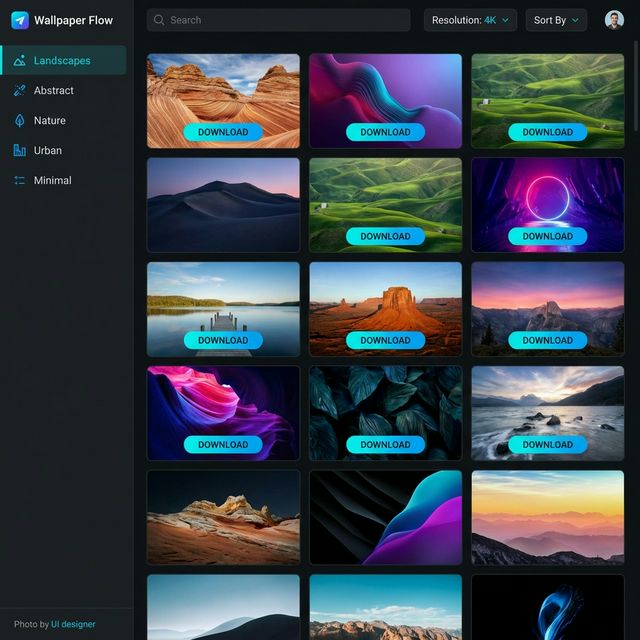This screenshot has width=640, height=640.
Task: Open the misty blue hills wallpaper in the bottom row
Action: (223, 607)
